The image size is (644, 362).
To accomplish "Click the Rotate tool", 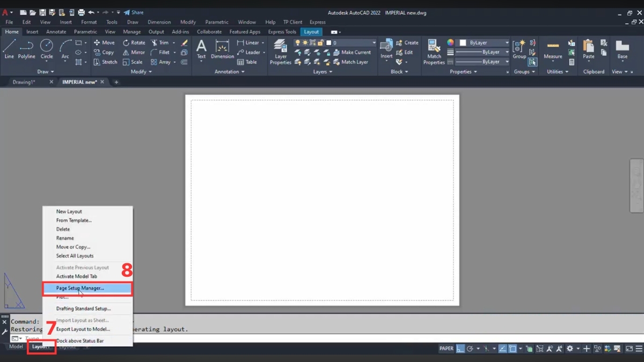I will (134, 42).
